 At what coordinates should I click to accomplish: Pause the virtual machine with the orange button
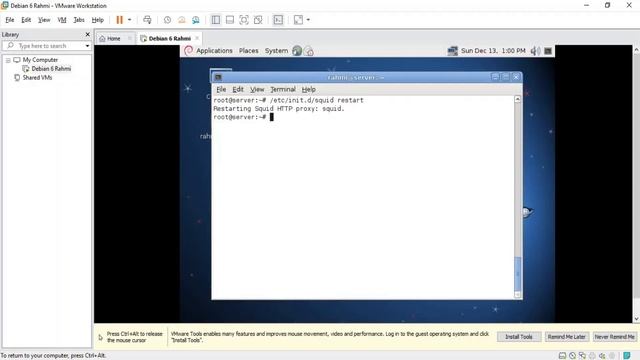[120, 20]
